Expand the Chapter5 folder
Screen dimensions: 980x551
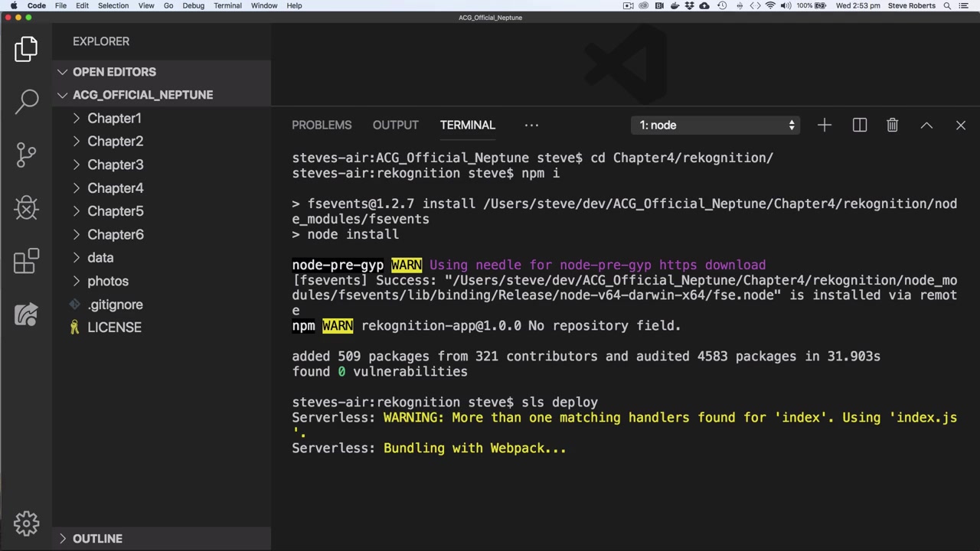pyautogui.click(x=162, y=211)
